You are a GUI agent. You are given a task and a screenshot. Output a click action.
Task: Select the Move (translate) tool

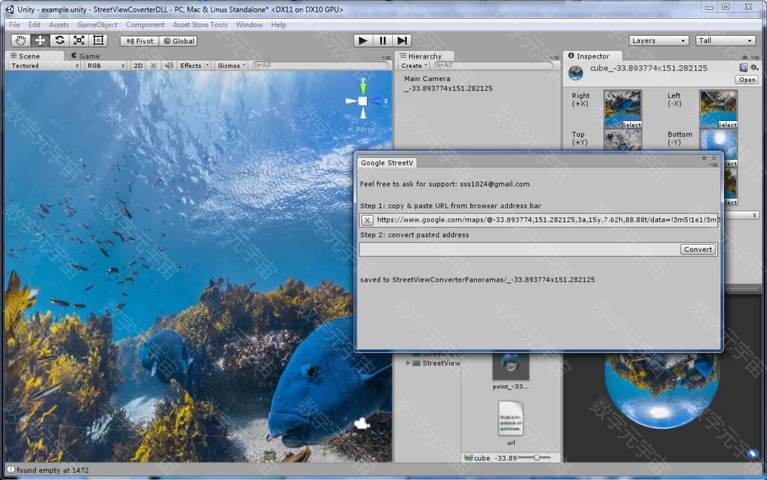click(x=40, y=41)
